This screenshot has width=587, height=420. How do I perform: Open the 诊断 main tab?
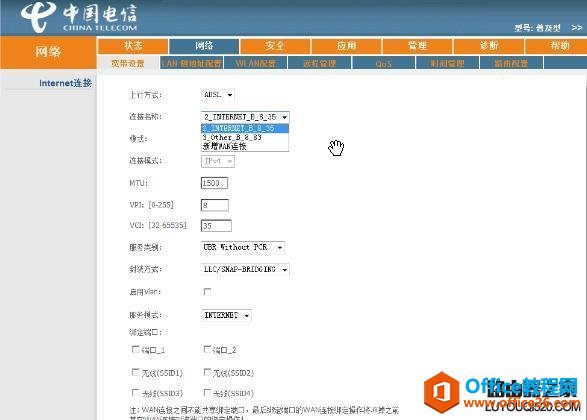click(x=489, y=46)
